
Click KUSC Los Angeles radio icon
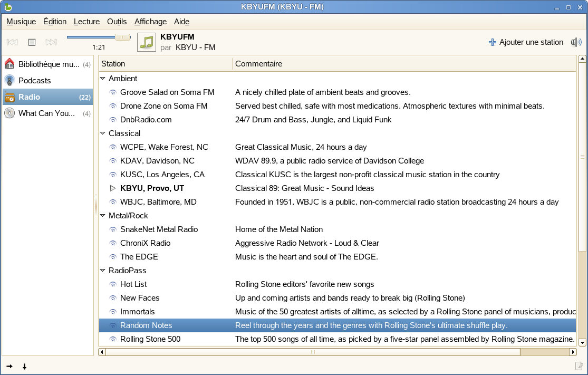tap(112, 175)
